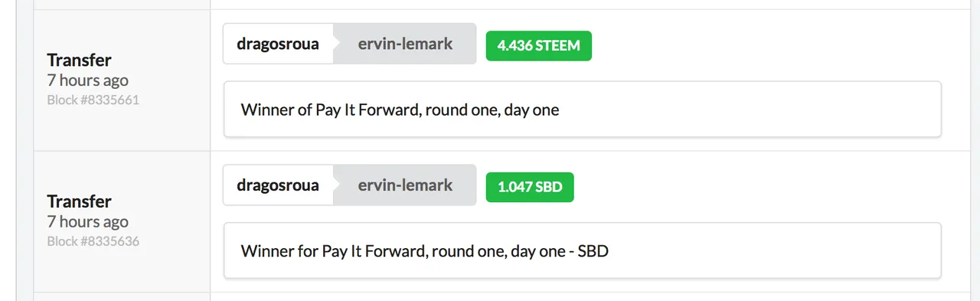
Task: Click the word 'SBD' in the second memo
Action: tap(593, 250)
